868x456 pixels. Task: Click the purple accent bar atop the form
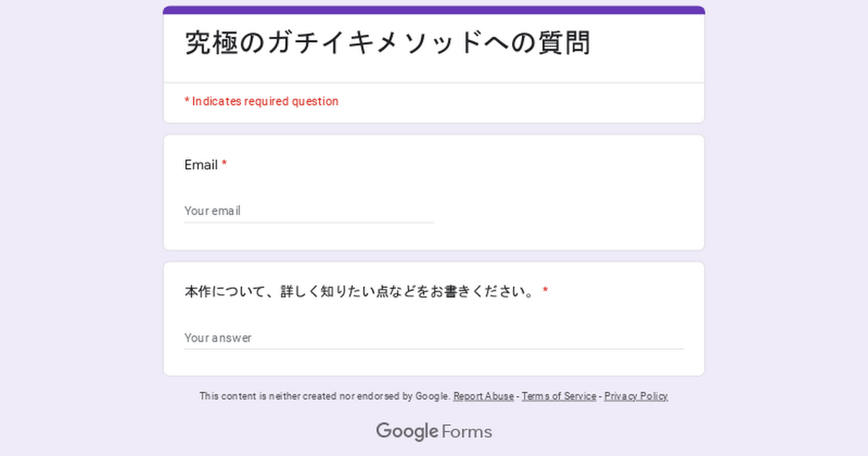pos(434,10)
